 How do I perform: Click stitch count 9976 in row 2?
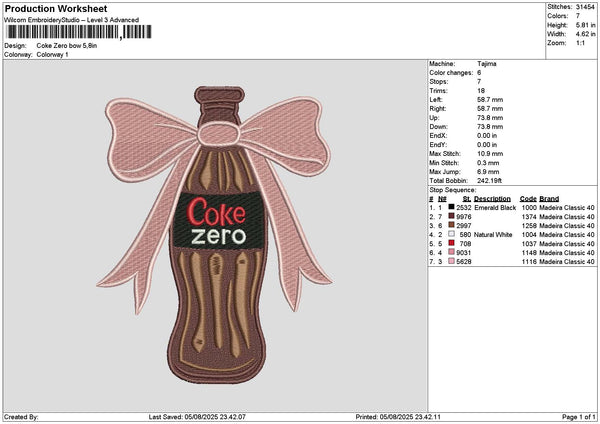(464, 217)
